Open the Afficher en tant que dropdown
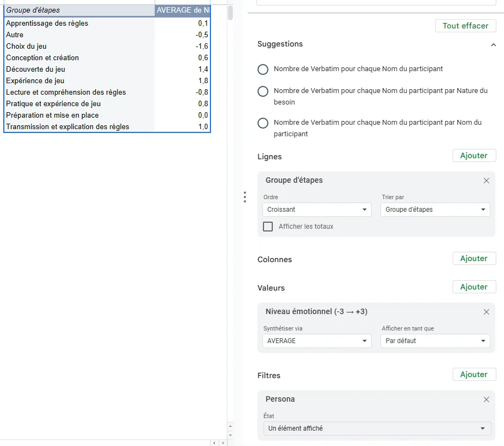Screen dimensions: 504x446 435,341
